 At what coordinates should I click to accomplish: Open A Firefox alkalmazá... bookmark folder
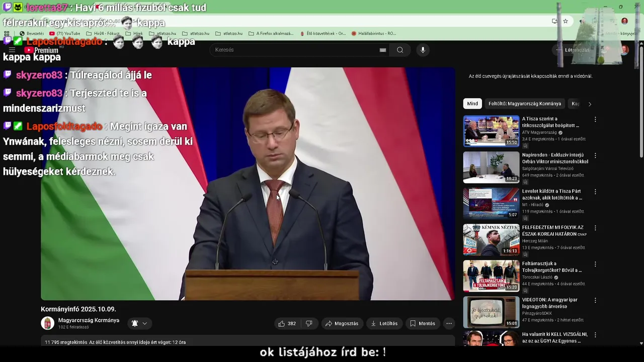[x=271, y=34]
